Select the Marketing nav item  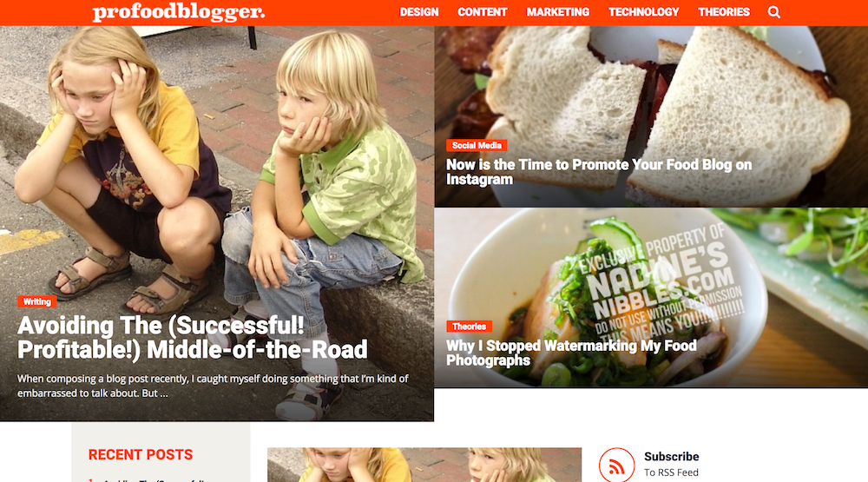click(x=557, y=12)
